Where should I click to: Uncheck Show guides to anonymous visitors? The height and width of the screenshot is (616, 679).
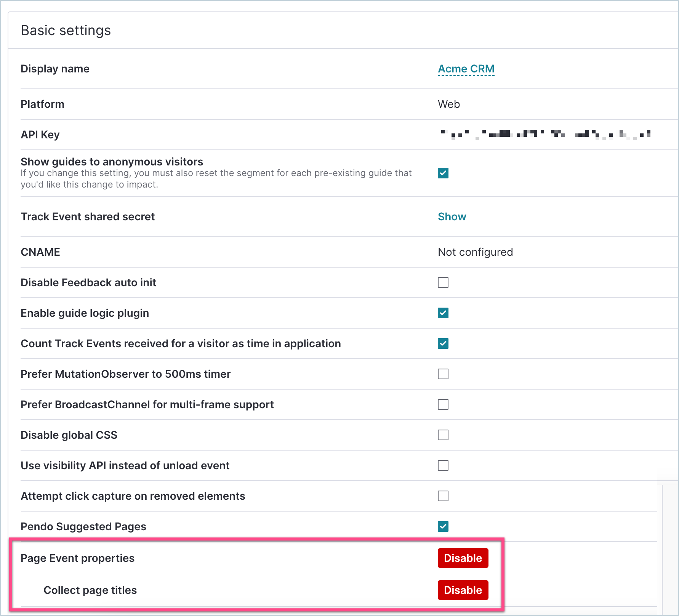tap(443, 173)
